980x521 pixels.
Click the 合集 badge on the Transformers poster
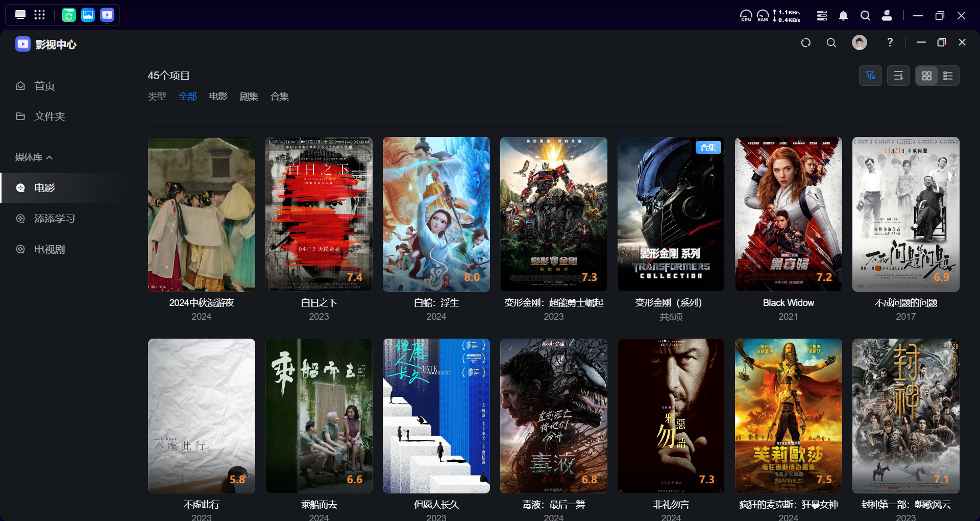coord(708,148)
